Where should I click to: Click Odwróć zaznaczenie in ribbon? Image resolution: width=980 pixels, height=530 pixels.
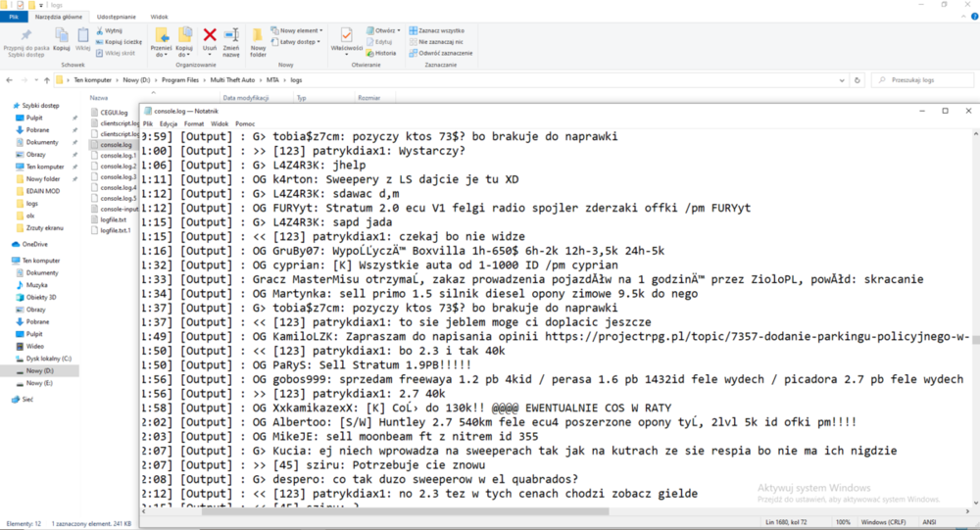click(x=441, y=53)
